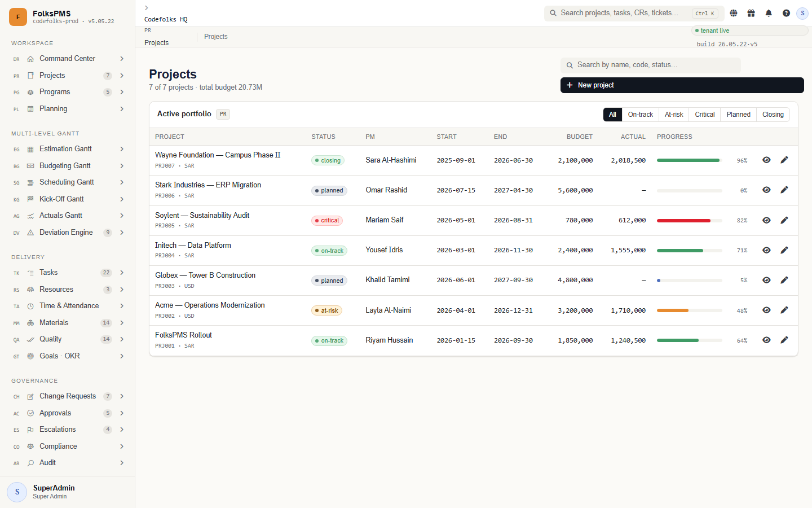This screenshot has height=508, width=812.
Task: Expand the Estimation Gantt chevron
Action: (122, 149)
